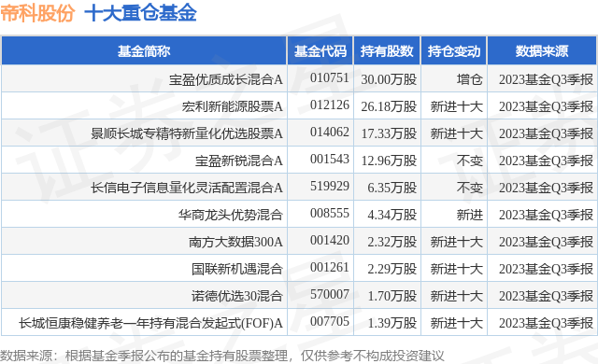Image resolution: width=598 pixels, height=364 pixels.
Task: Click 新进十大 in the 诺德优选30混合 row
Action: click(x=457, y=296)
